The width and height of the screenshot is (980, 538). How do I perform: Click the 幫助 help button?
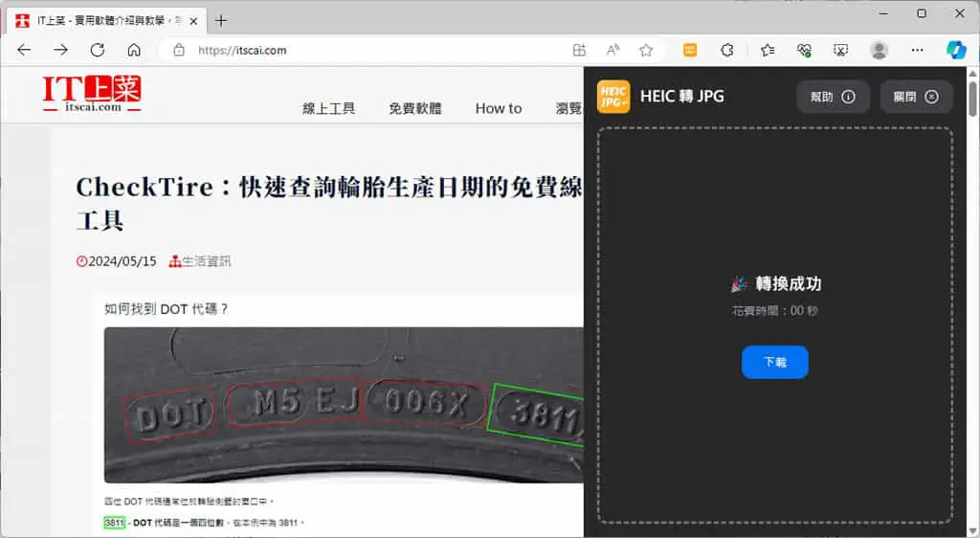833,97
